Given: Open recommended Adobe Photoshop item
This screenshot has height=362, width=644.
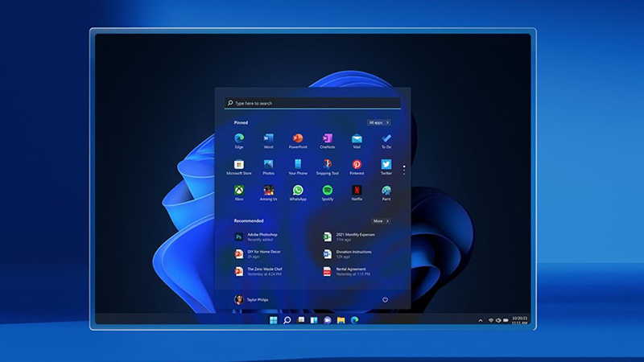Looking at the screenshot, I should (256, 237).
